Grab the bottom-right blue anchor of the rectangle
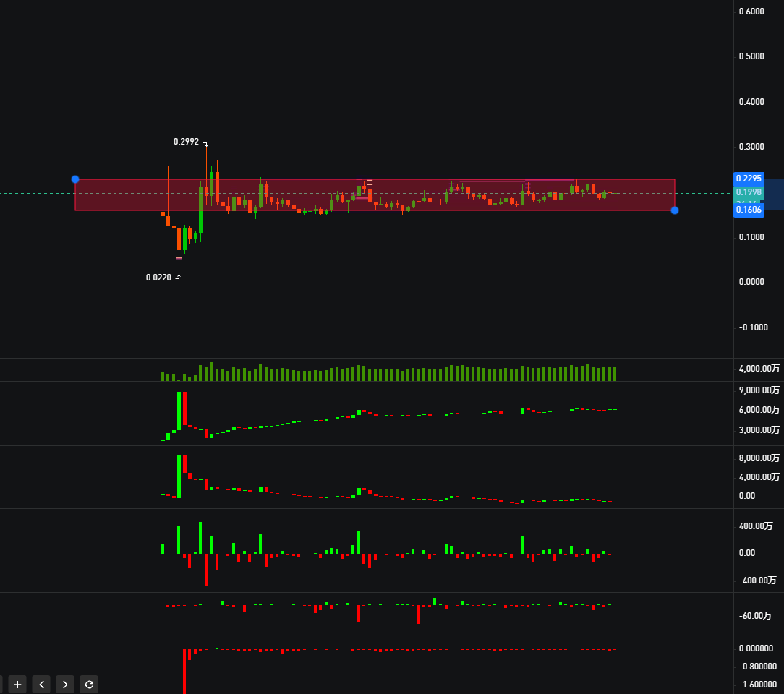This screenshot has width=784, height=694. [x=675, y=210]
